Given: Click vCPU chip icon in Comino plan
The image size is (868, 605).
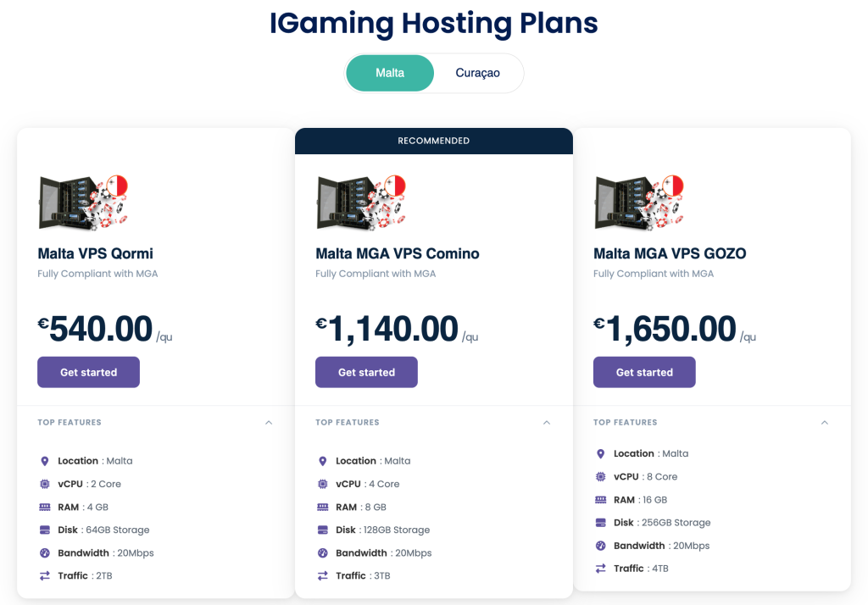Looking at the screenshot, I should (323, 484).
